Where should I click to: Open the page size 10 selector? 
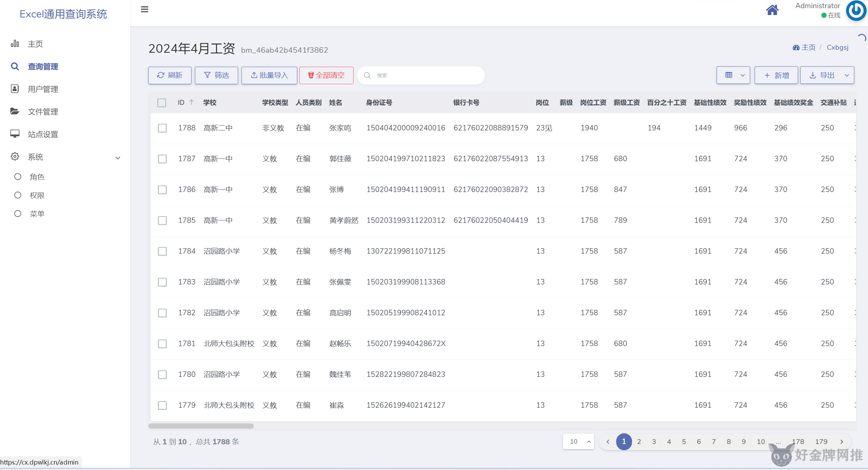tap(579, 442)
